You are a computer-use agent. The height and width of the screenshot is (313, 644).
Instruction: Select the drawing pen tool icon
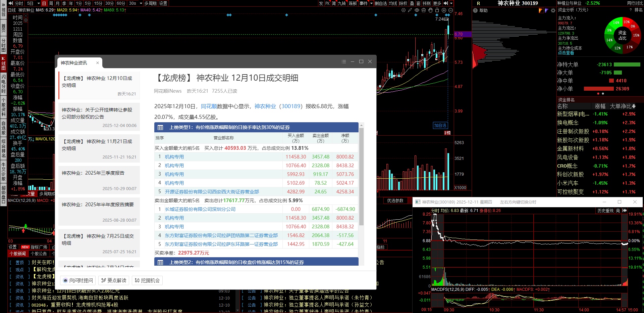coord(410,10)
